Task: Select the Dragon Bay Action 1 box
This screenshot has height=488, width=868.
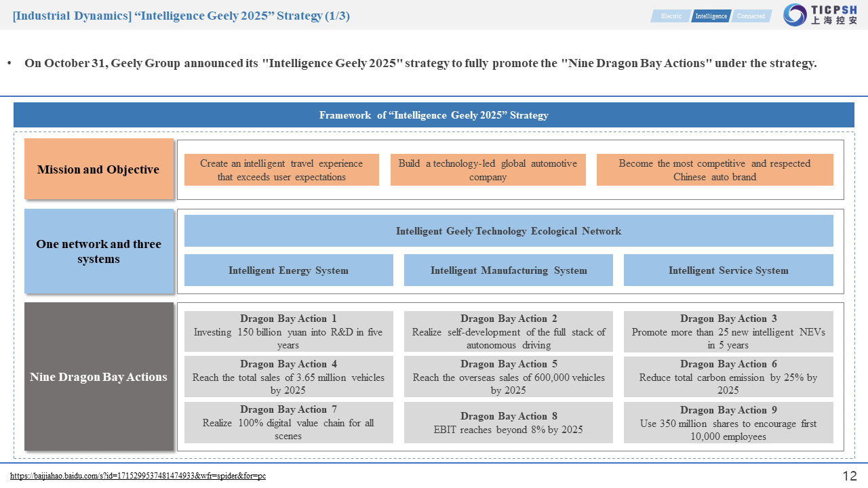Action: click(288, 331)
